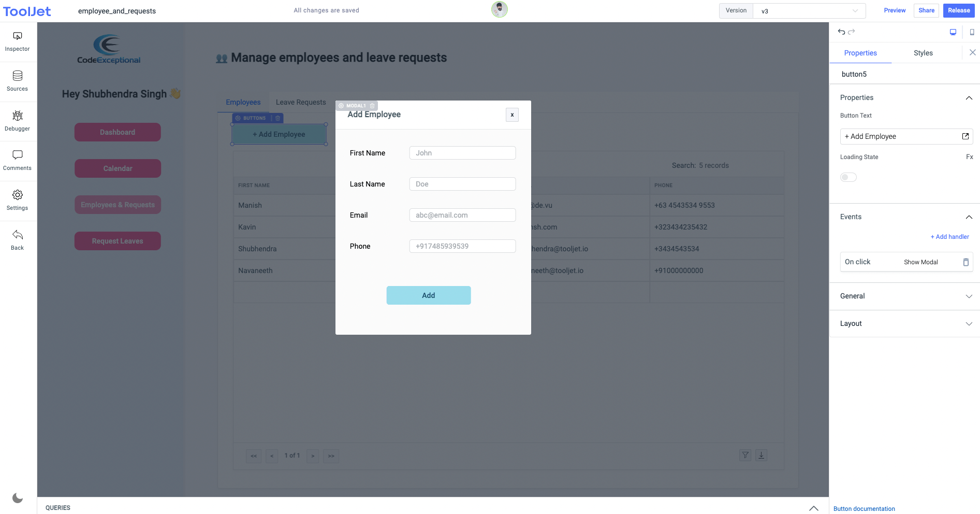The image size is (980, 514).
Task: Open the Inspector panel
Action: [x=17, y=41]
